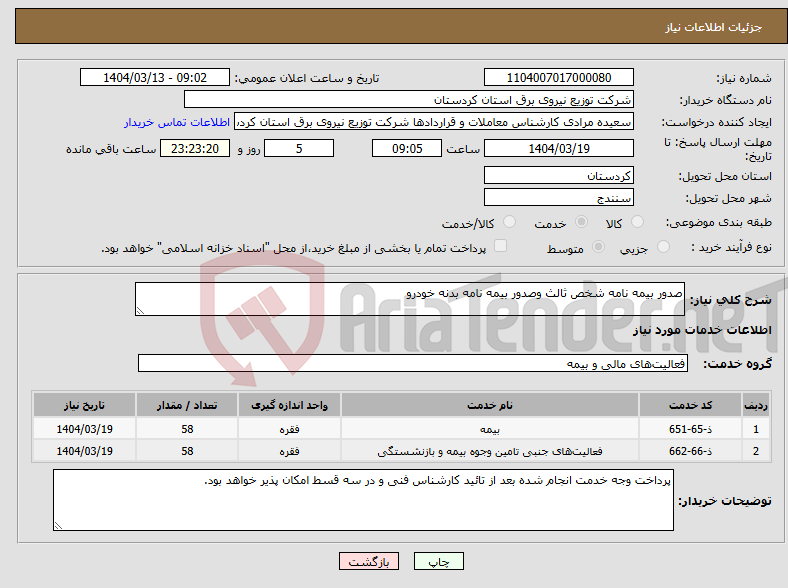788x588 pixels.
Task: Click the بازگشت back button
Action: tap(369, 561)
